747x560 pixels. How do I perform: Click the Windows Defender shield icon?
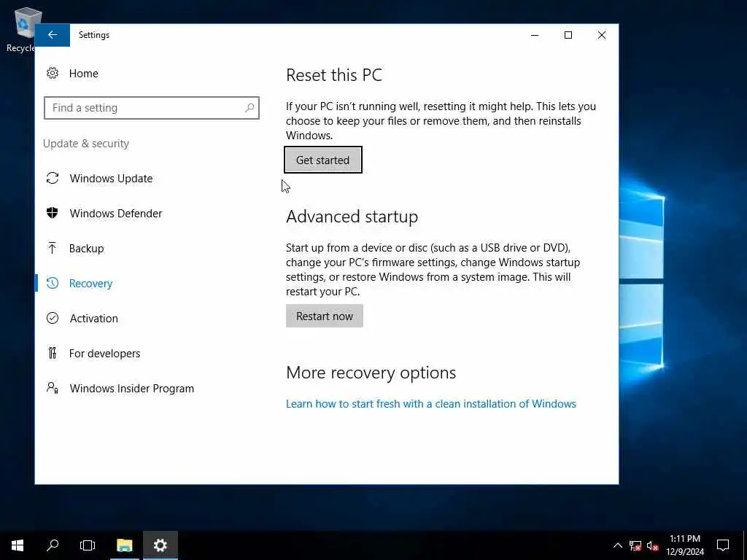click(x=53, y=213)
